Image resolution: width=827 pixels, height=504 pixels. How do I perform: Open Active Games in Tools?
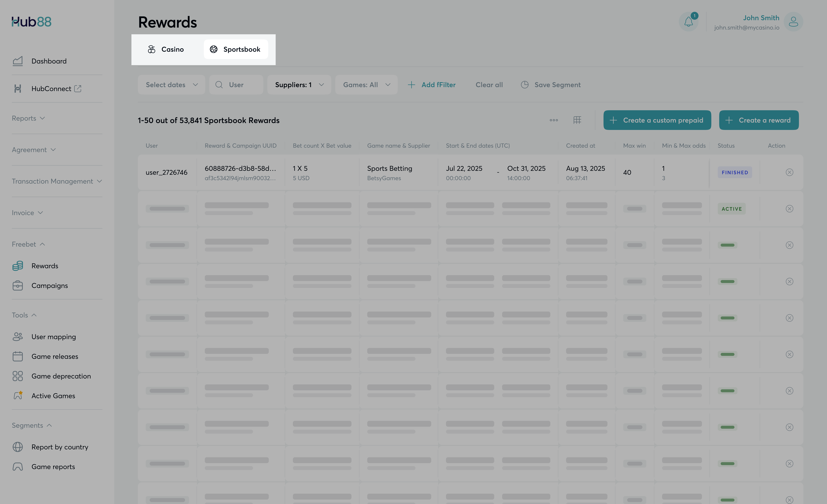point(53,396)
